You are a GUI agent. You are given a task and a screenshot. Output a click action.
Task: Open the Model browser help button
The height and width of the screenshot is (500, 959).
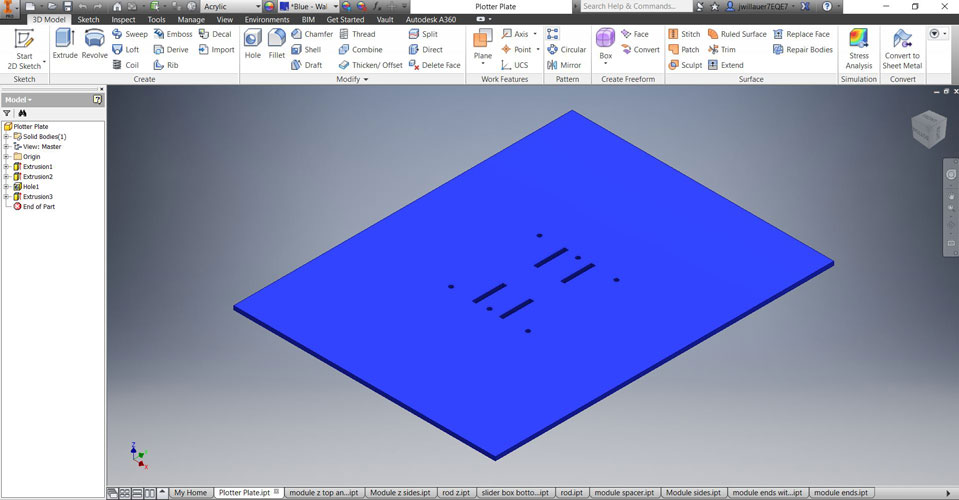(98, 100)
